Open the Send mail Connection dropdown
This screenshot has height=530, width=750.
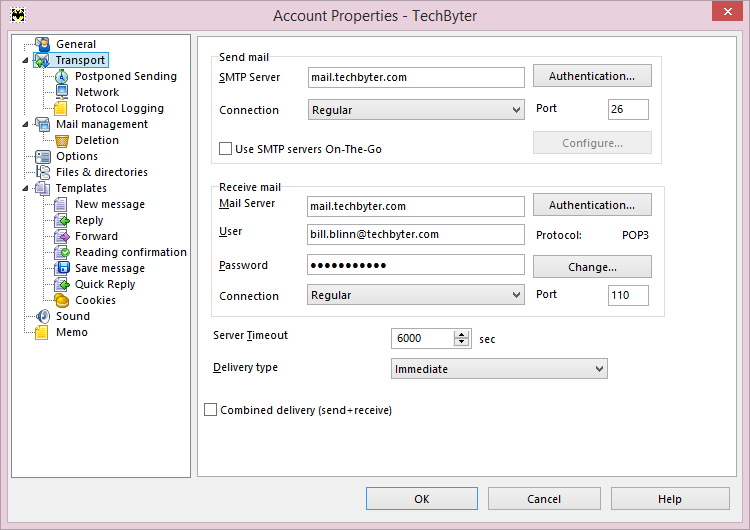pyautogui.click(x=416, y=110)
